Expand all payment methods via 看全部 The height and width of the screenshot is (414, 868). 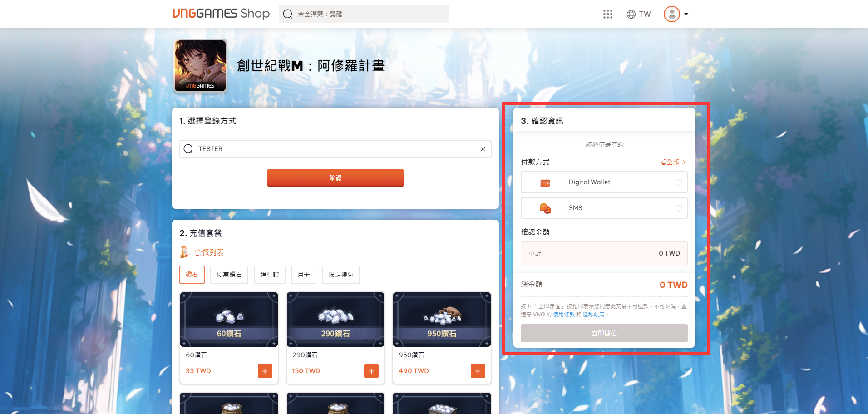click(672, 162)
